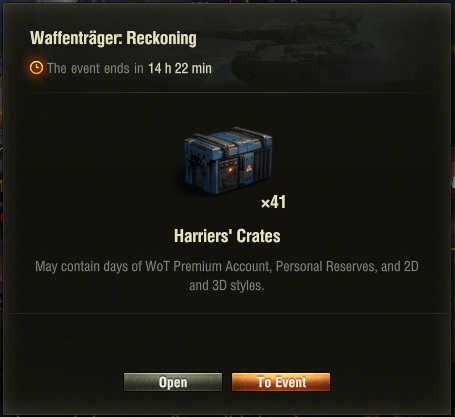Click the yellow warning triangle on crate
The height and width of the screenshot is (417, 455).
click(x=248, y=169)
